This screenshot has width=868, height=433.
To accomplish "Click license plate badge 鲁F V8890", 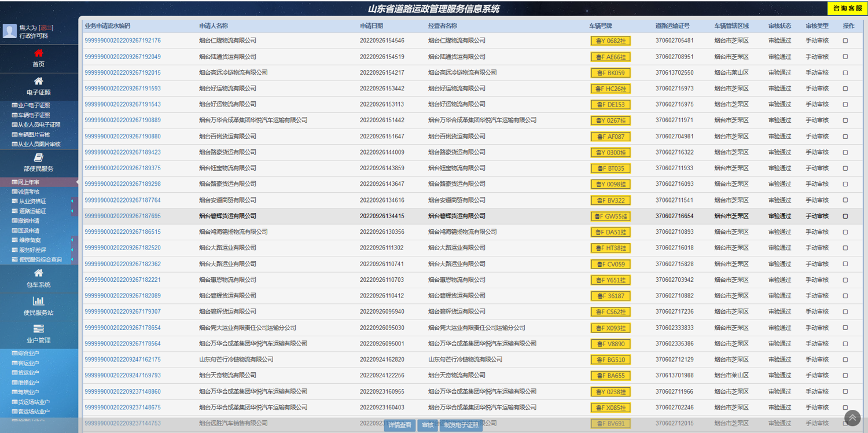I will (610, 344).
